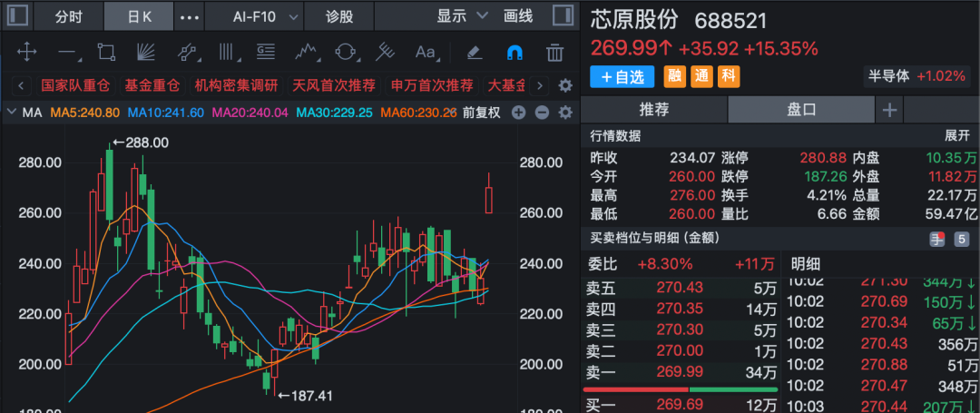Delete drawings with the trash icon
The height and width of the screenshot is (413, 980).
coord(554,52)
